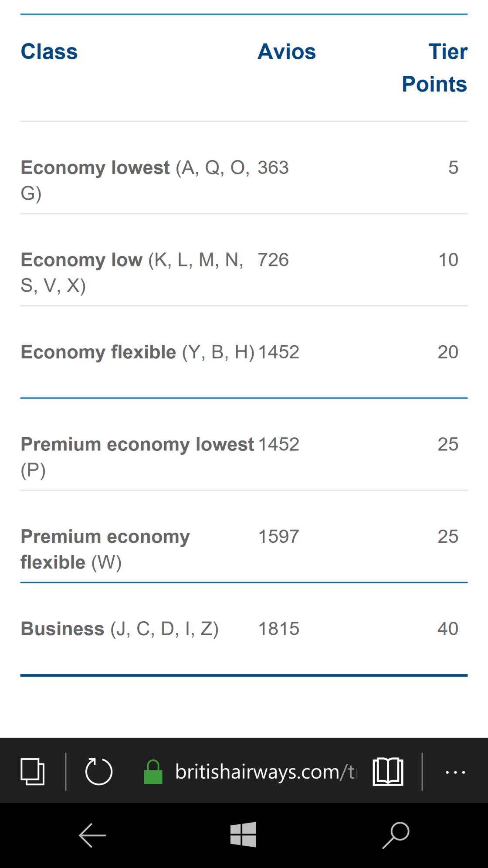Click the Economy flexible row label

pos(98,352)
